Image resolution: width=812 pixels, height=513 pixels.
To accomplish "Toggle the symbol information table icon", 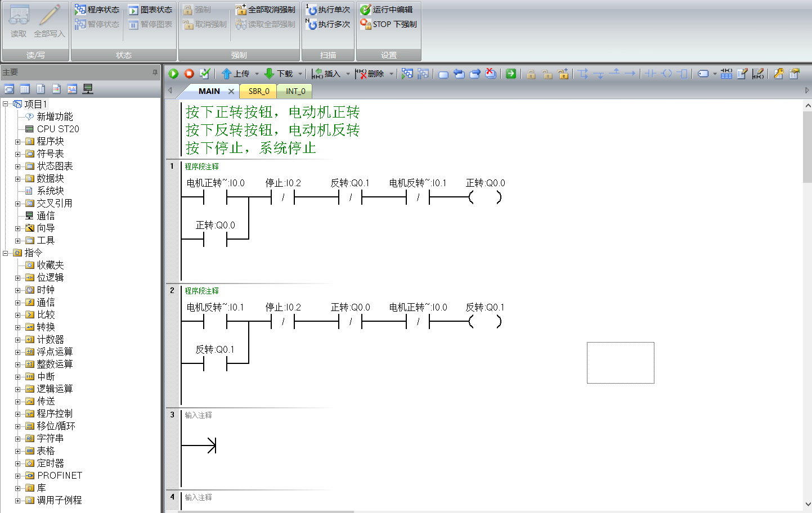I will click(x=726, y=74).
